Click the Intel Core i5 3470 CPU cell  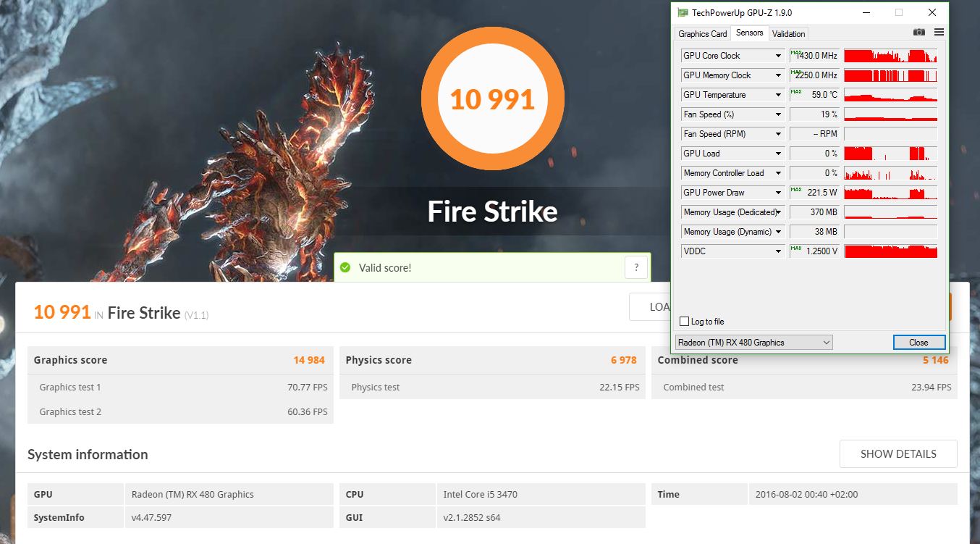point(541,494)
